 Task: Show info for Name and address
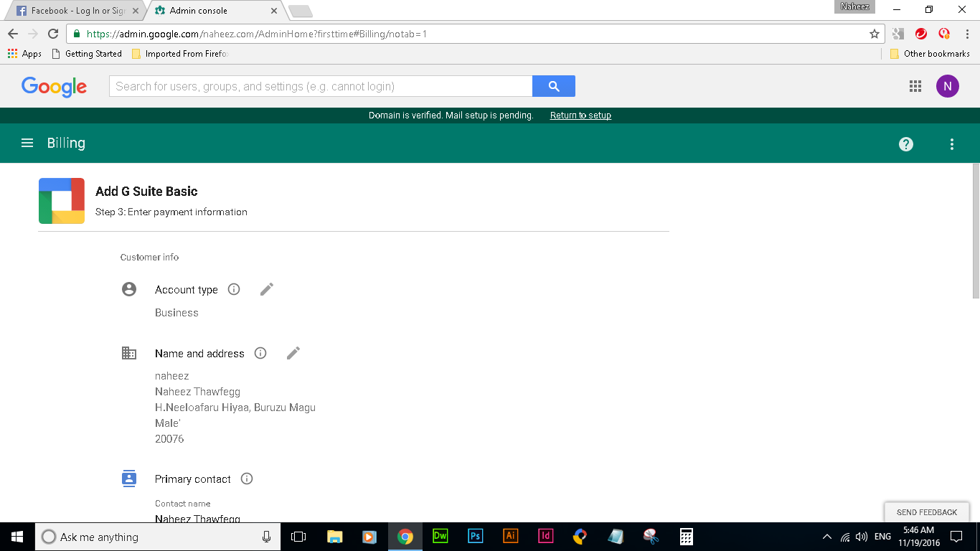(260, 353)
